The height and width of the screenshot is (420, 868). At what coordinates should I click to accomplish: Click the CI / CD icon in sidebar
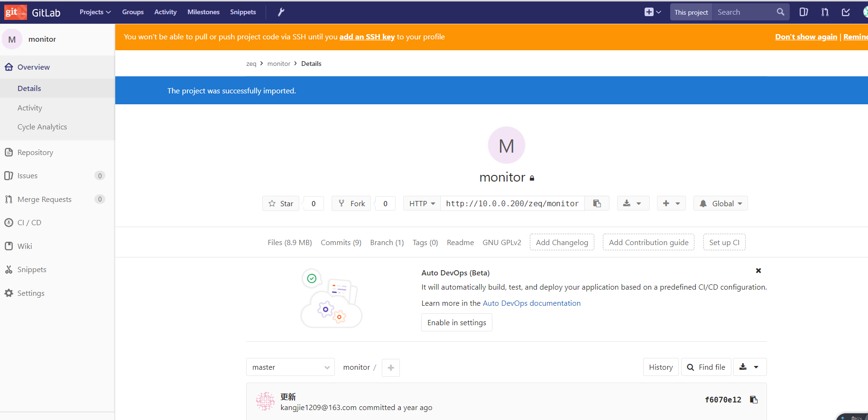(9, 222)
